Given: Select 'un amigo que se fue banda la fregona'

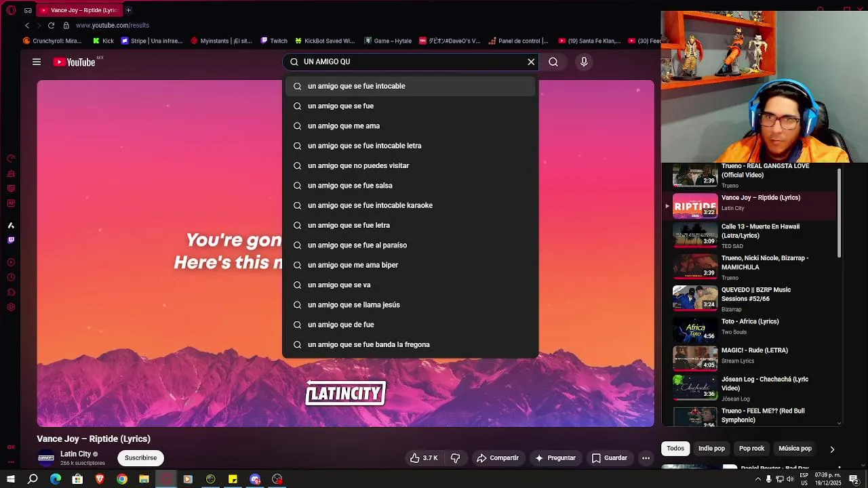Looking at the screenshot, I should (410, 344).
